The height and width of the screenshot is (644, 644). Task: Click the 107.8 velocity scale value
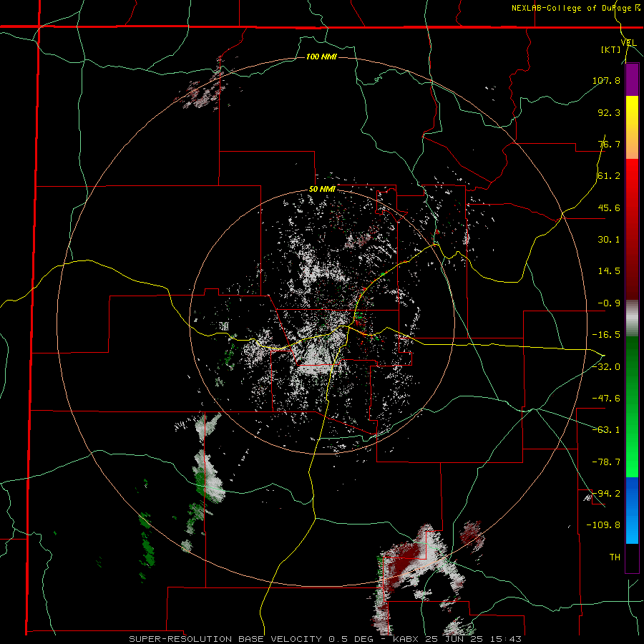[x=606, y=80]
